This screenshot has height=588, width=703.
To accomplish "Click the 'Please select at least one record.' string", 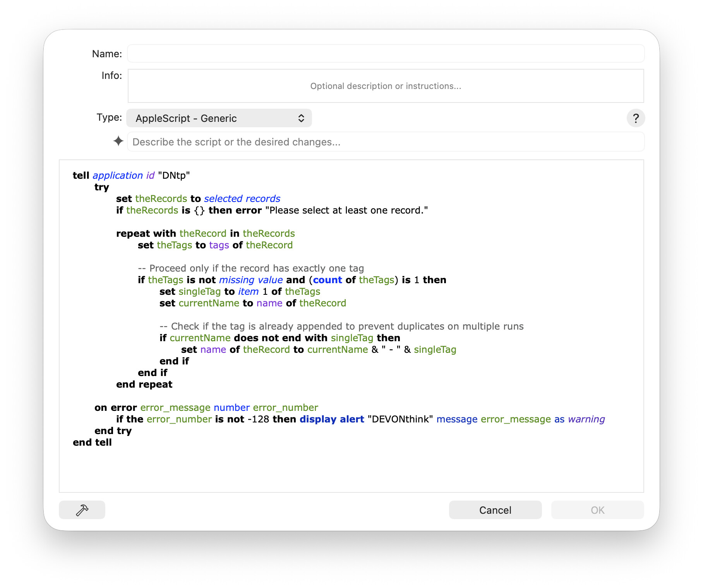I will tap(346, 210).
